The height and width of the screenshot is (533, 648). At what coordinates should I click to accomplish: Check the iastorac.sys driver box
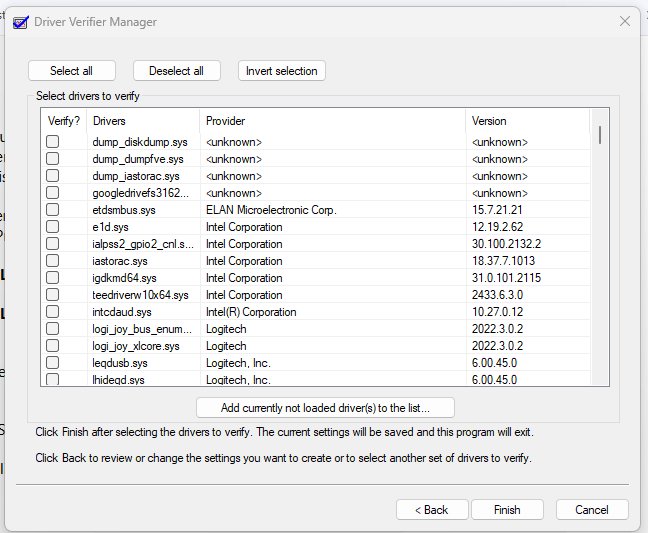click(x=52, y=261)
